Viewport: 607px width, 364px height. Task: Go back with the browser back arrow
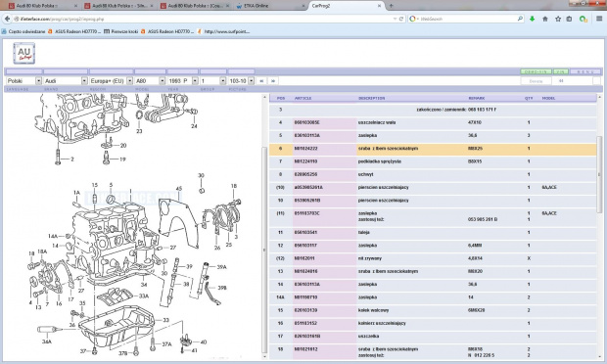click(7, 19)
